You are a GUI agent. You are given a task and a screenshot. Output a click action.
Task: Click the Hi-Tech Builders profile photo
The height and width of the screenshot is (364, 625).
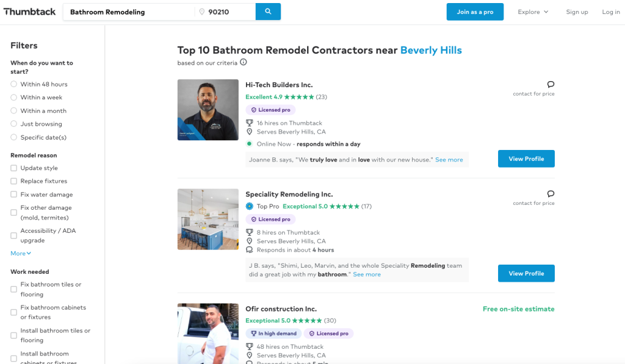(208, 110)
